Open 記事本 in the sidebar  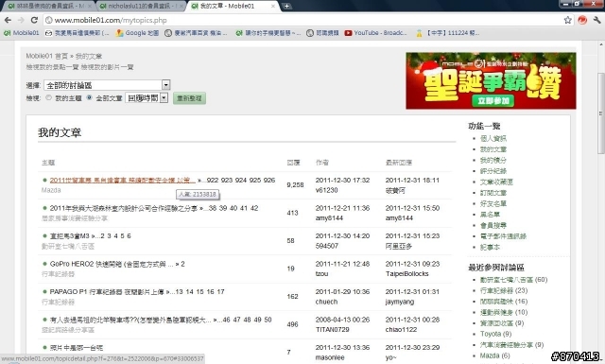(x=490, y=247)
